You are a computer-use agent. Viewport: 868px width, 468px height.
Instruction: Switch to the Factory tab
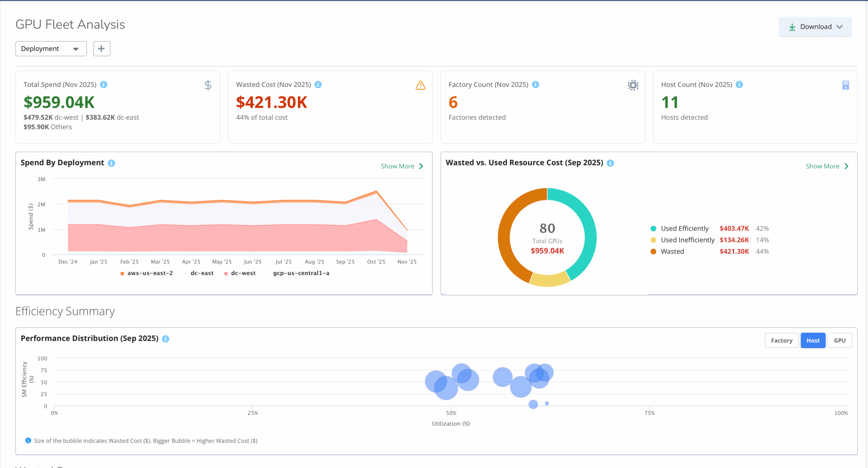coord(781,340)
